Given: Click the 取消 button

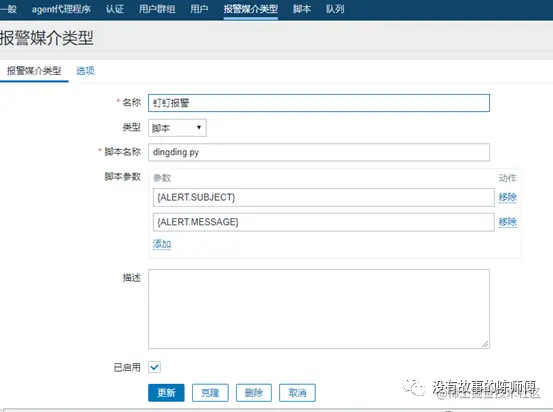Looking at the screenshot, I should (x=297, y=393).
